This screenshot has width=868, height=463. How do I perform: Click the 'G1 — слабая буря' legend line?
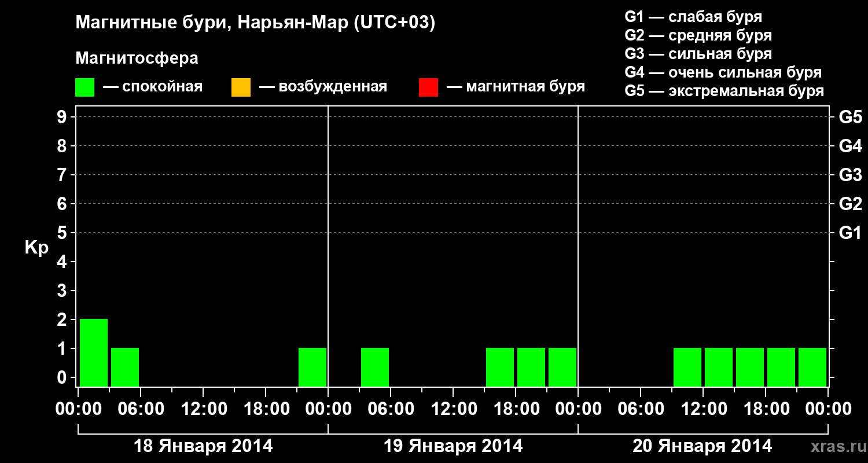693,17
